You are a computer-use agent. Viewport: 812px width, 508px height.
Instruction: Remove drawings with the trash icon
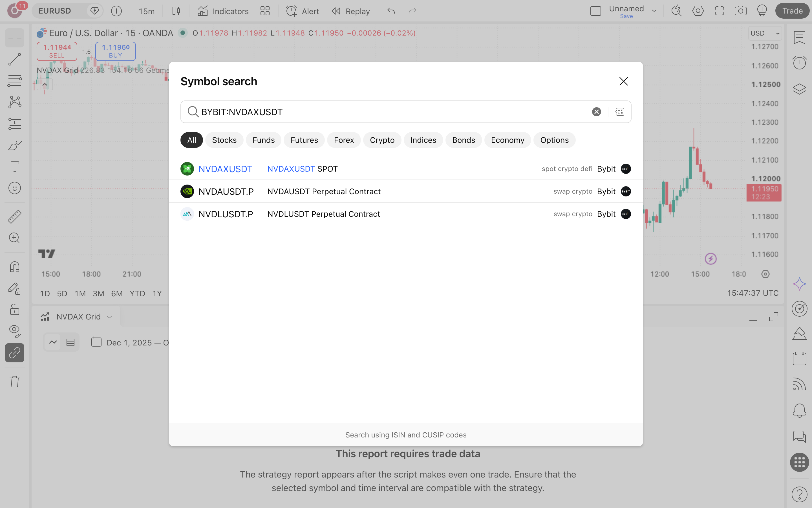point(14,381)
